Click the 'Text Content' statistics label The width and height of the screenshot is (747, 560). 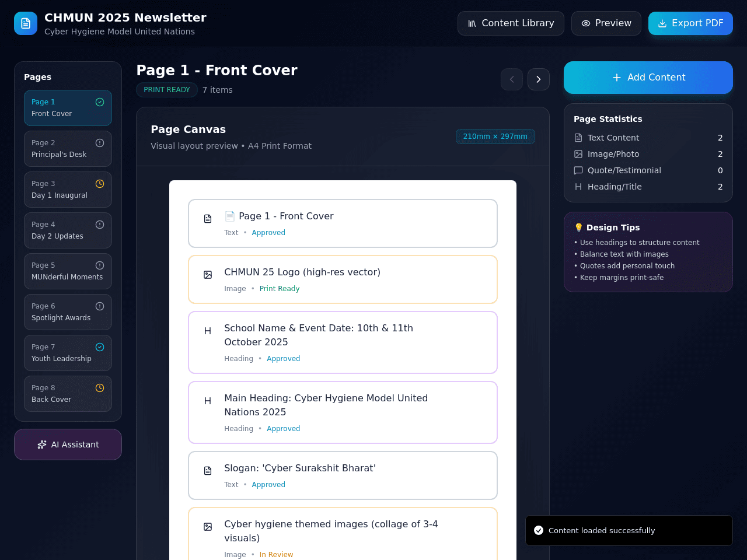click(x=613, y=138)
